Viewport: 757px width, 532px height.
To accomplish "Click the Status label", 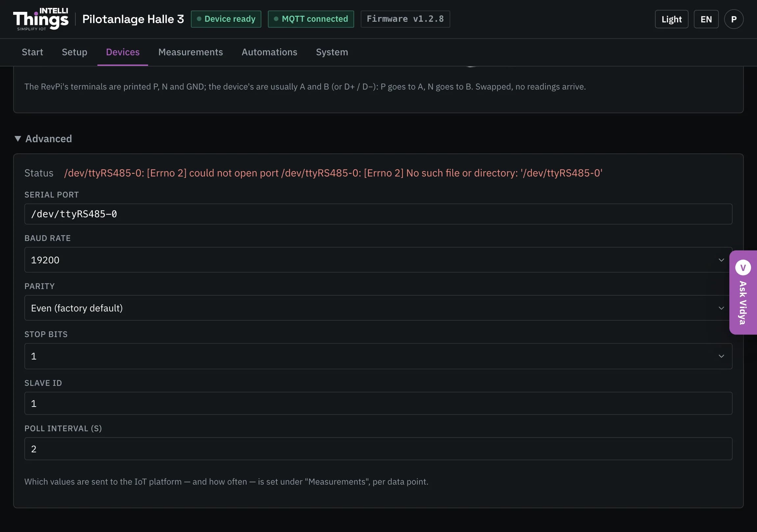I will tap(39, 173).
